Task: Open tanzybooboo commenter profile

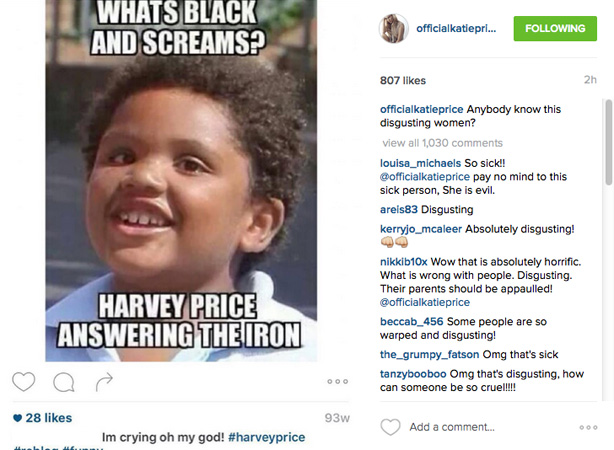Action: (x=413, y=374)
